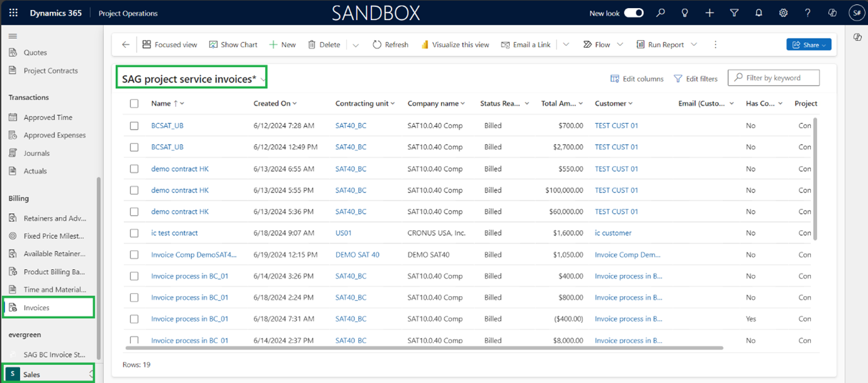
Task: Open Fixed Price Milestones in sidebar
Action: pos(55,236)
